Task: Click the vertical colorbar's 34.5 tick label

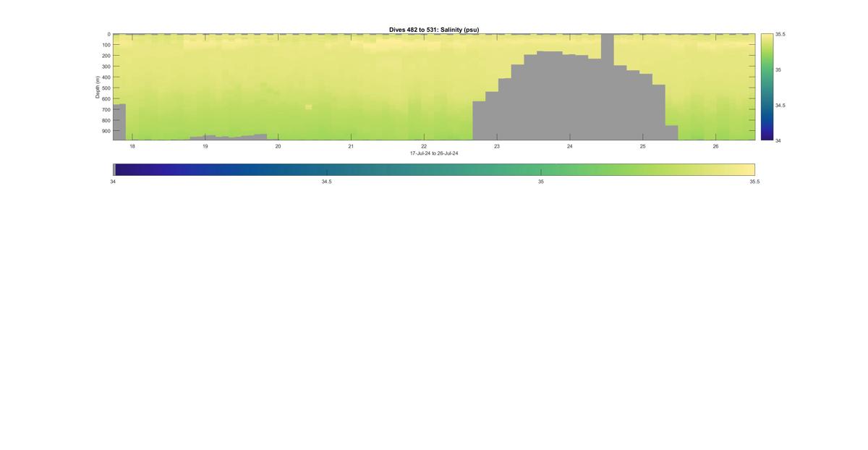Action: click(780, 105)
